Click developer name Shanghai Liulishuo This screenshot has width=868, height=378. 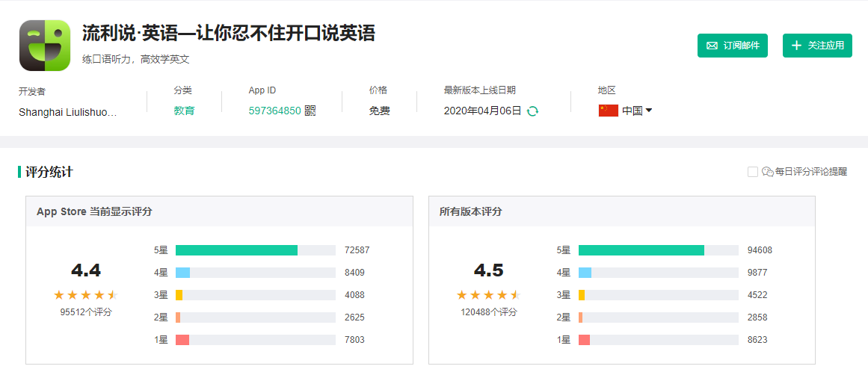(x=68, y=112)
